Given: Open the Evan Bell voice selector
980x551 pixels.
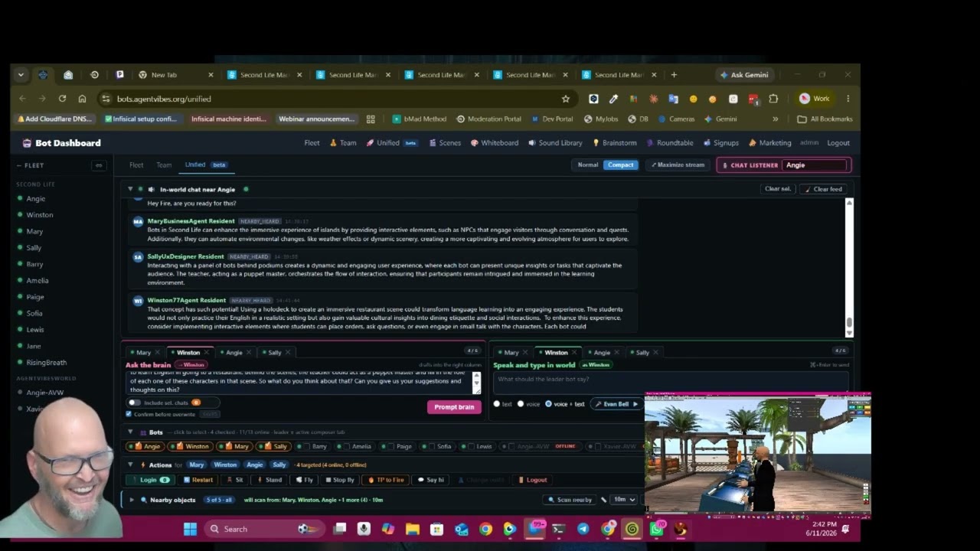Looking at the screenshot, I should click(x=616, y=404).
